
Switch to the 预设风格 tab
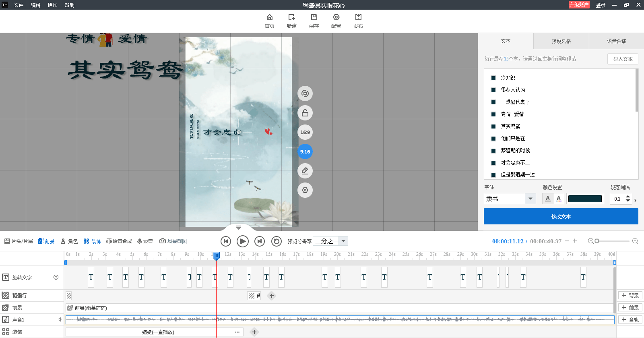click(x=561, y=41)
